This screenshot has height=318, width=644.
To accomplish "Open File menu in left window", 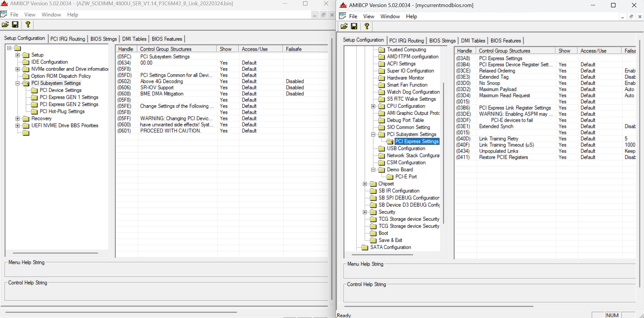I will [x=14, y=14].
